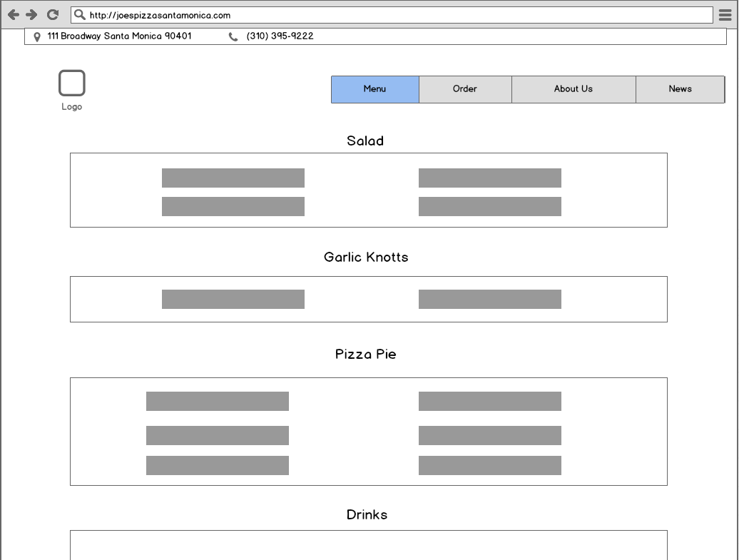Click the browser forward arrow
The height and width of the screenshot is (560, 739).
[31, 15]
